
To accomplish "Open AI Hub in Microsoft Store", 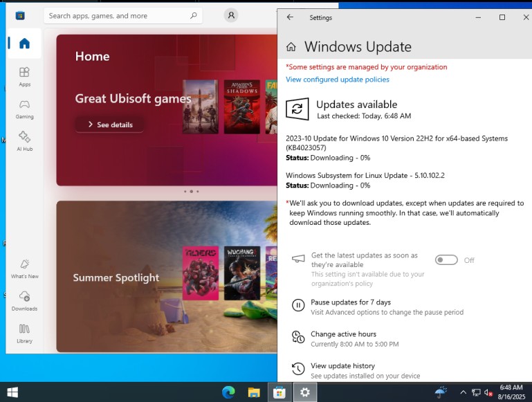I will [x=24, y=141].
